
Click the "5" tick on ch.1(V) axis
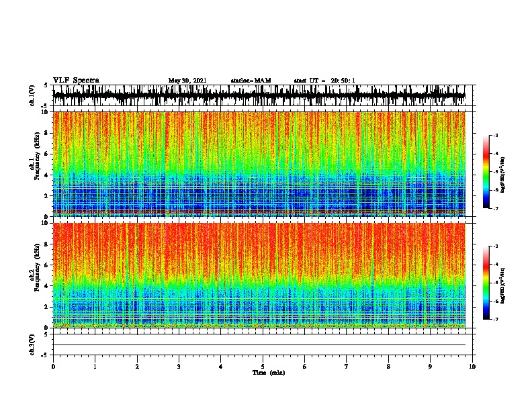pyautogui.click(x=46, y=85)
